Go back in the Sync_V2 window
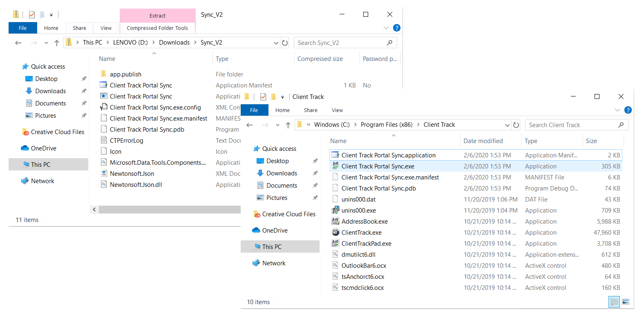 [x=18, y=43]
